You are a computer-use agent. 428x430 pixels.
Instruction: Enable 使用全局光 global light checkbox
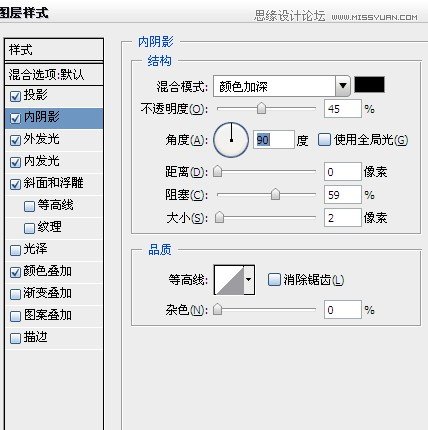(324, 140)
